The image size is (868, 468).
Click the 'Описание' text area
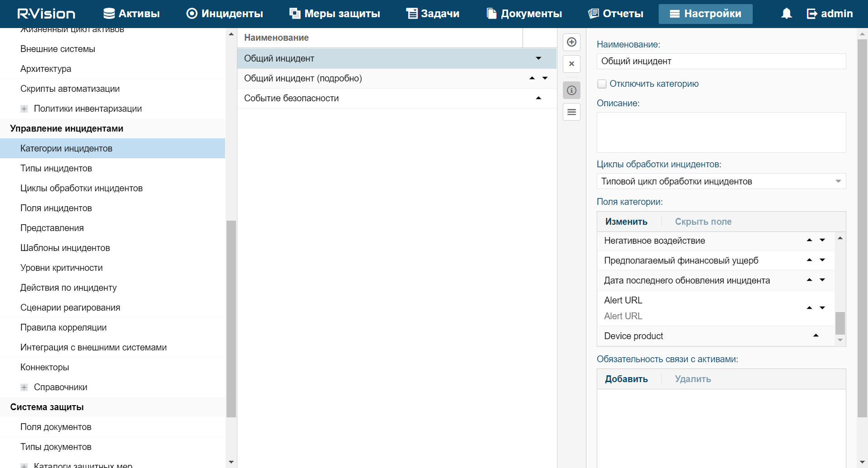721,132
